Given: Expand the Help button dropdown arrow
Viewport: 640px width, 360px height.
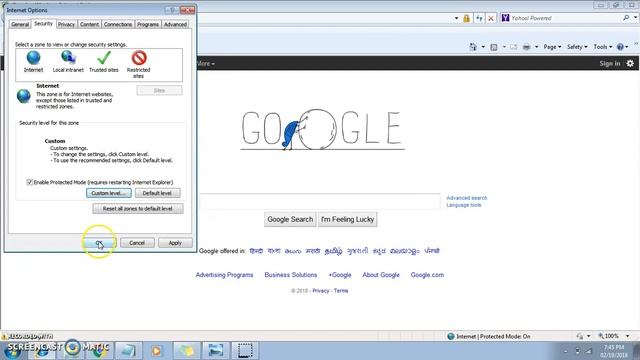Looking at the screenshot, I should 627,47.
